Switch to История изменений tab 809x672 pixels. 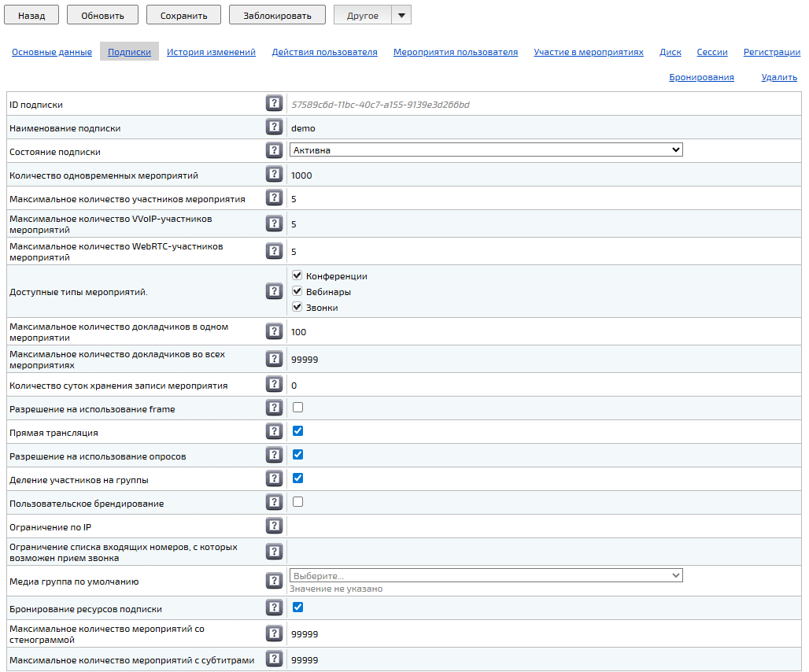pyautogui.click(x=211, y=52)
